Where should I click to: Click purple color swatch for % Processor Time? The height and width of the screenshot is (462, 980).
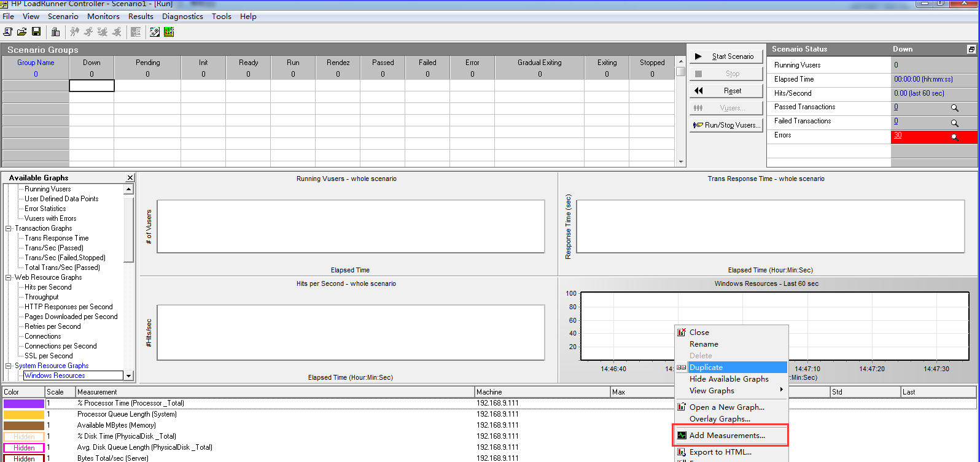(x=24, y=404)
